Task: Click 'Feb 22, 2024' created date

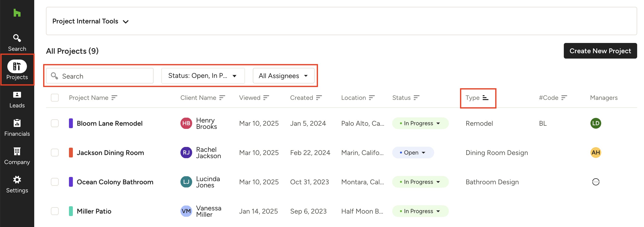Action: 310,152
